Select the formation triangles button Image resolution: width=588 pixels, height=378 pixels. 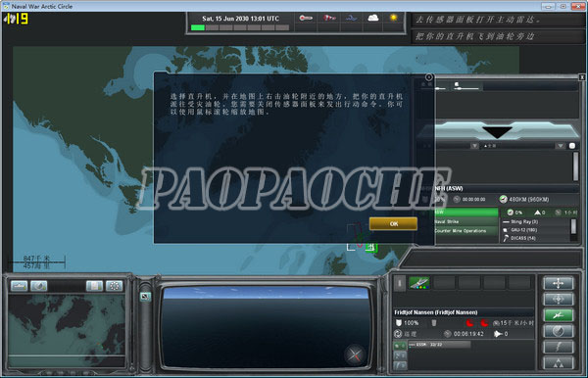tap(558, 363)
